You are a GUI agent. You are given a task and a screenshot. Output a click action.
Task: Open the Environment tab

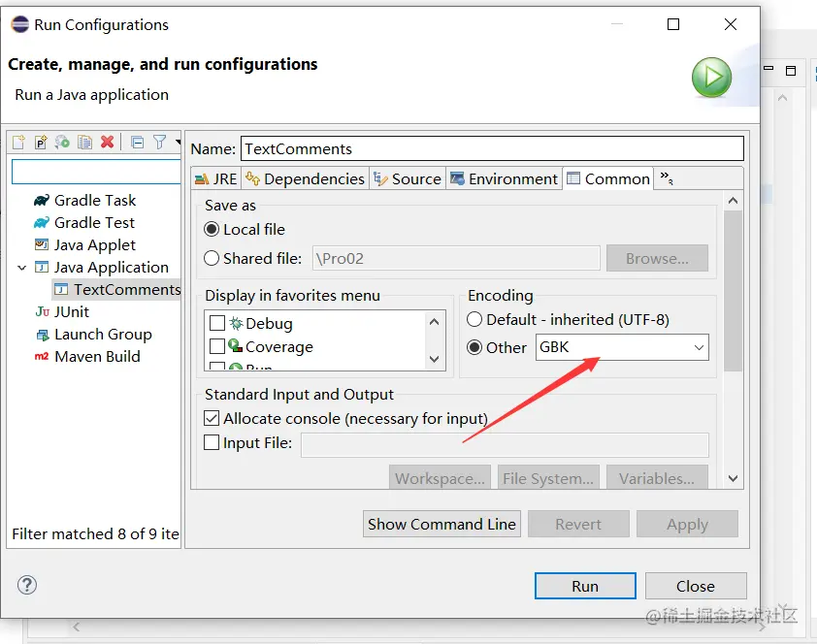click(504, 178)
